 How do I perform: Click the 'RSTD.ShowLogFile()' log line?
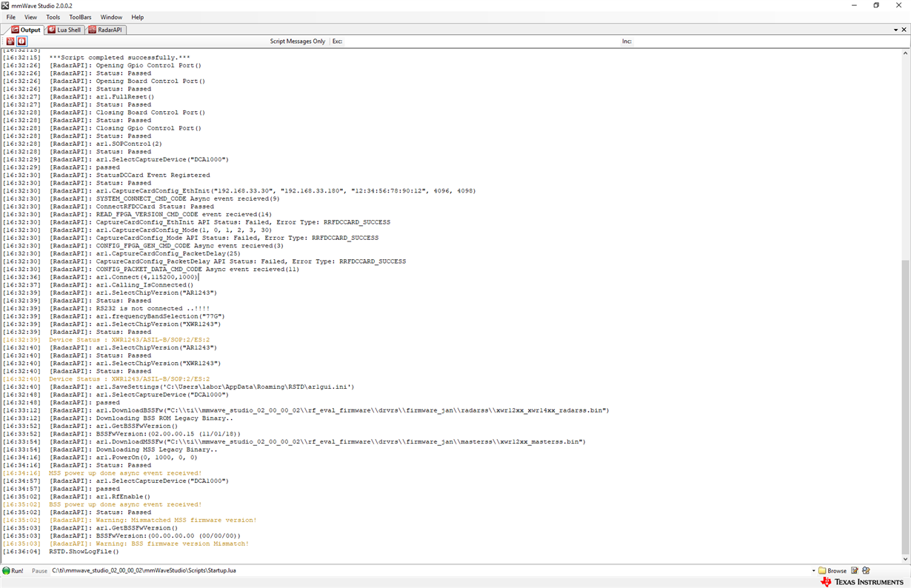(x=84, y=552)
